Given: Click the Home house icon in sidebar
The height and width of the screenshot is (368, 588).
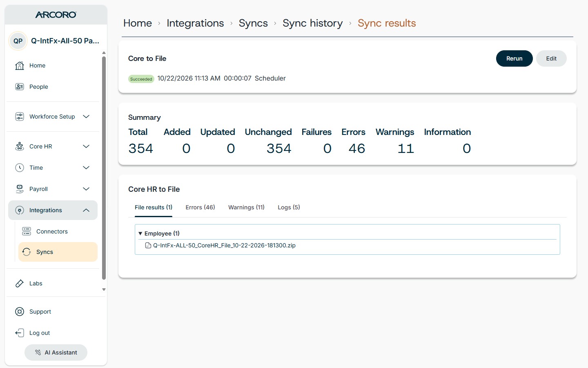Looking at the screenshot, I should tap(20, 65).
